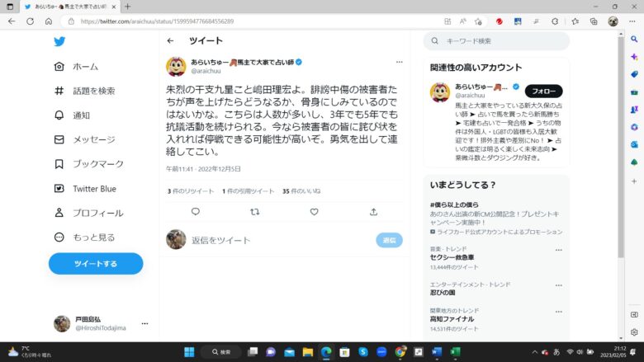Image resolution: width=644 pixels, height=362 pixels.
Task: Click the ツイートする button
Action: tap(96, 264)
